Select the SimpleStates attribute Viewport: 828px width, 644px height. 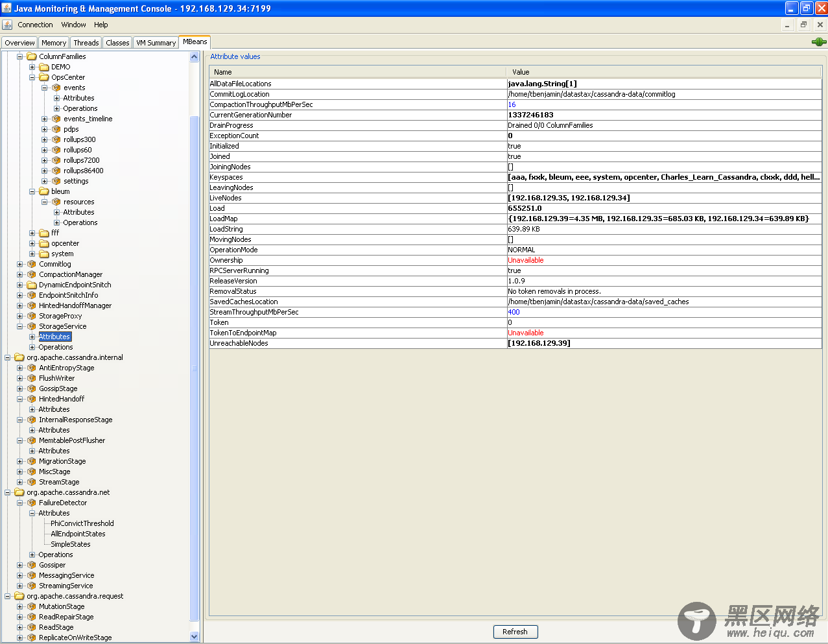pos(71,544)
